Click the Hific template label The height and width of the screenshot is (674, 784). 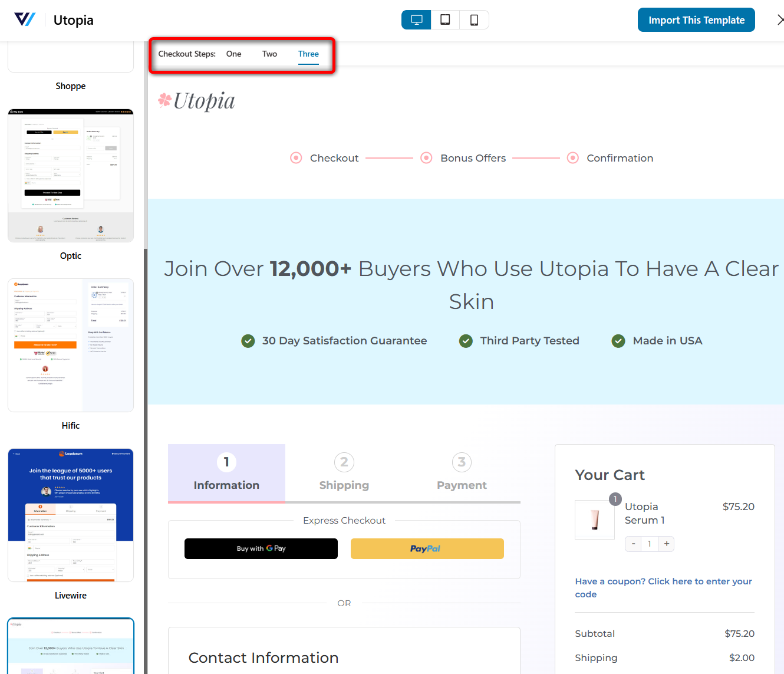tap(71, 426)
